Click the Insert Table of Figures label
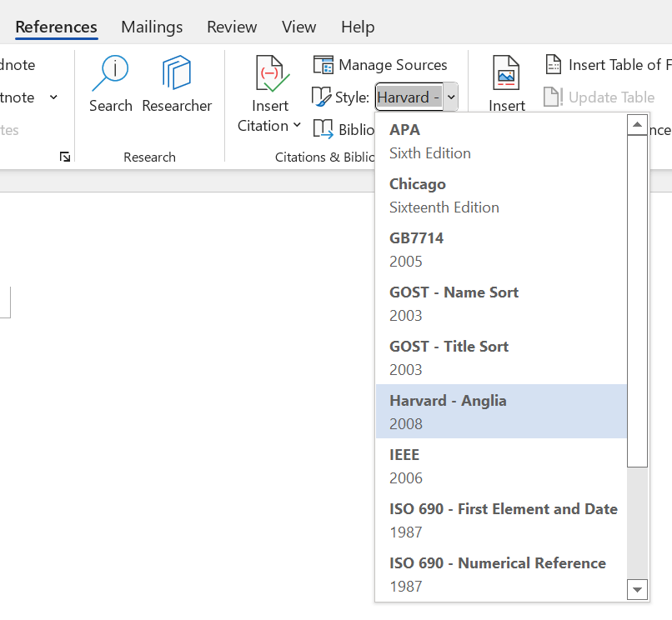 620,65
